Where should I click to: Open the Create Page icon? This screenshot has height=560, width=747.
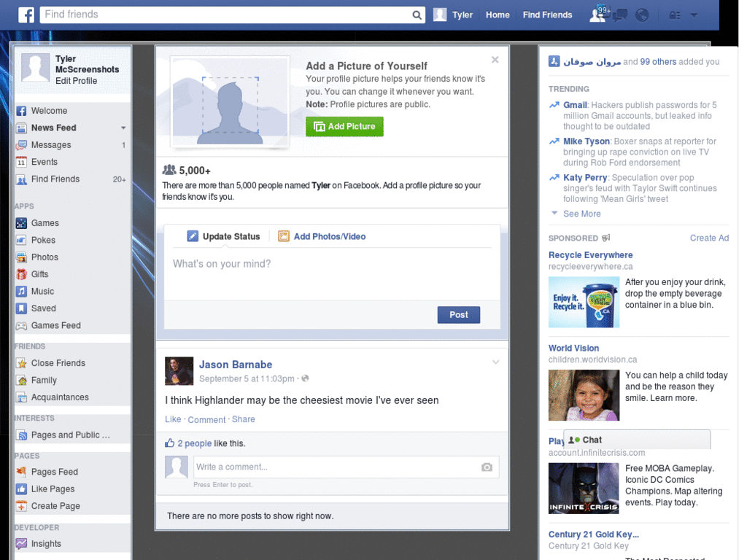(21, 506)
